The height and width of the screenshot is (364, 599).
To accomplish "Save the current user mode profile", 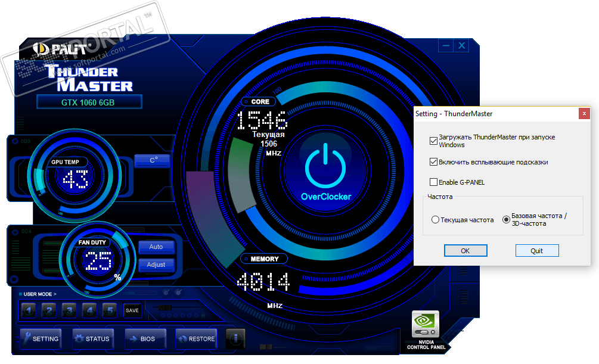I will [132, 310].
